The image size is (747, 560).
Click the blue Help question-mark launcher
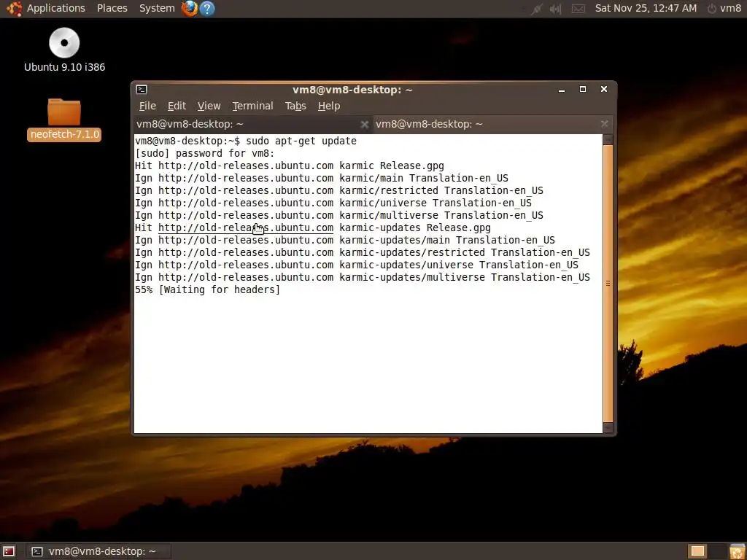(x=206, y=8)
